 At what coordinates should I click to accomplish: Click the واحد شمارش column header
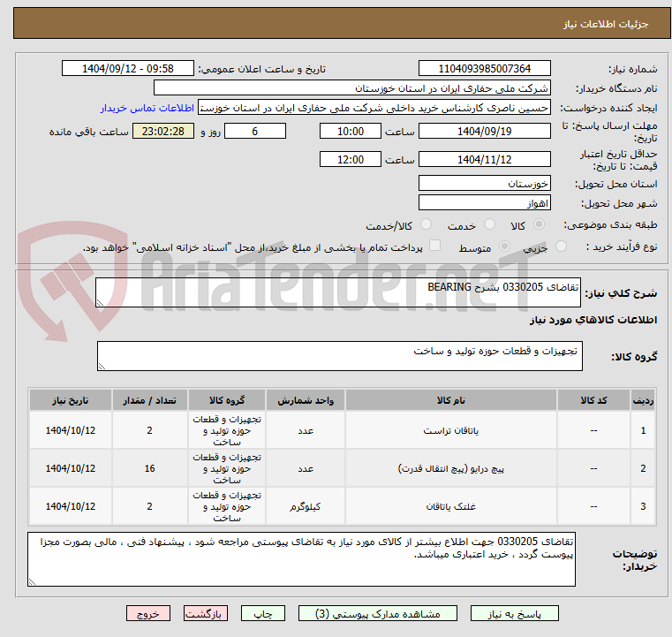click(x=306, y=400)
